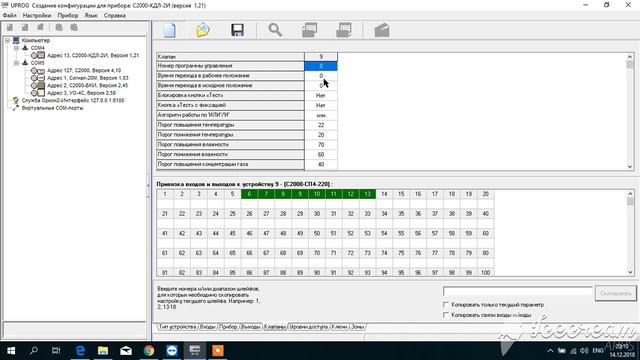Select Номер программы управления value cell
The height and width of the screenshot is (360, 640).
click(321, 66)
